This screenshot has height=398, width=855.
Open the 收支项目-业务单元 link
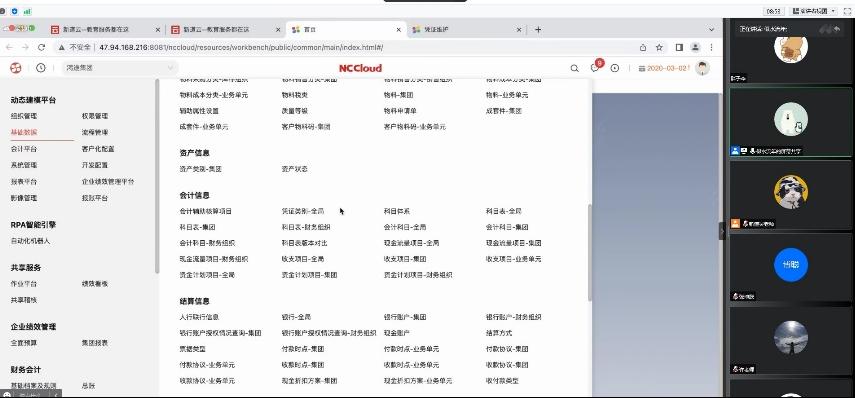coord(513,259)
